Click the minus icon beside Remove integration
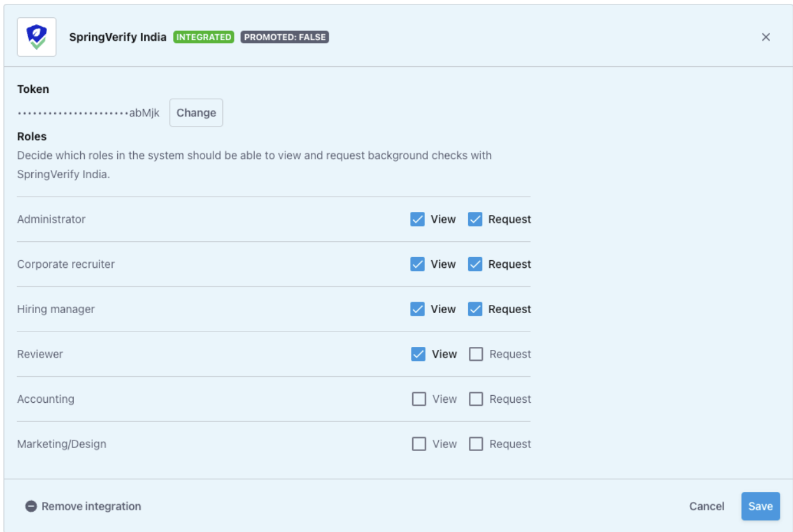Screen dimensions: 793x532 [31, 507]
